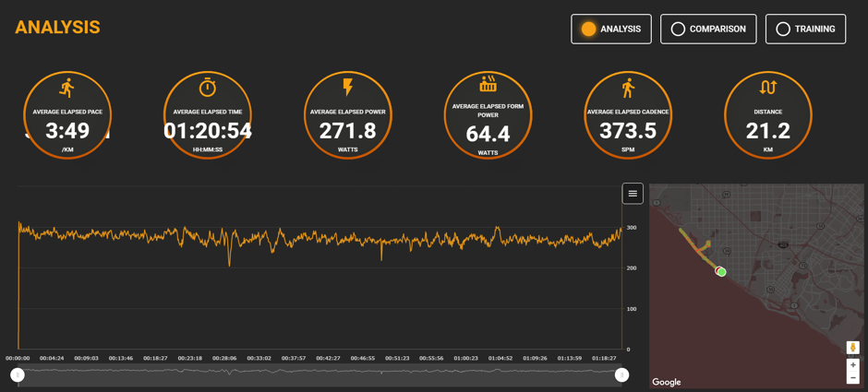Click the 373.5 cadence value
The image size is (868, 392).
628,131
